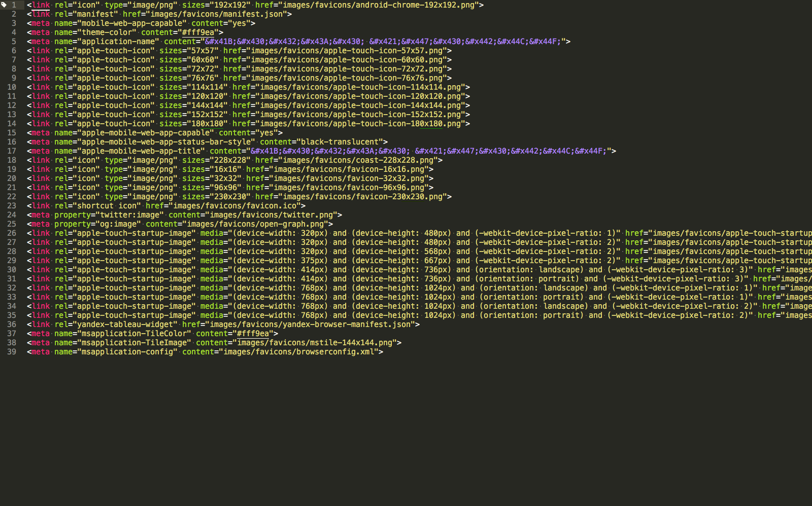Click line number 26 in the gutter
Image resolution: width=812 pixels, height=506 pixels.
[x=12, y=233]
